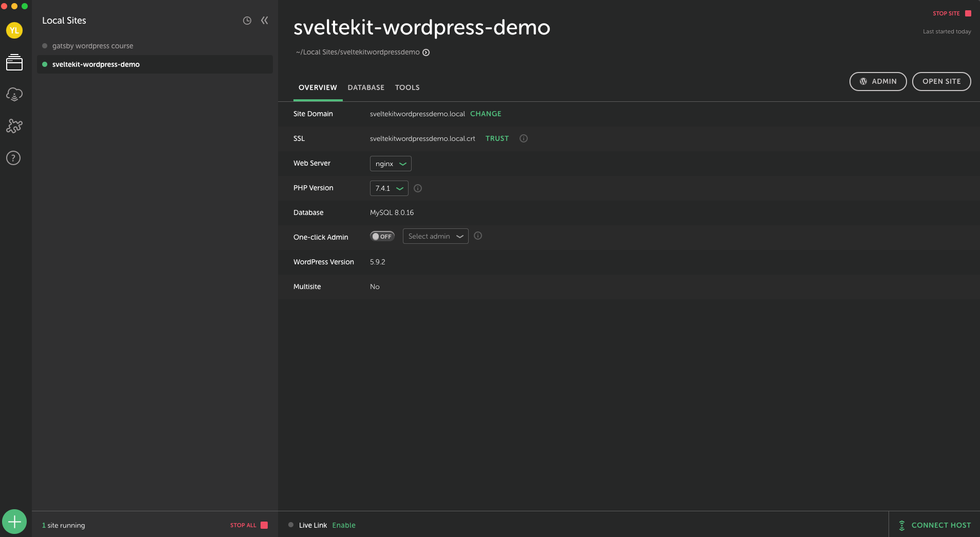Click the WordPress version 5.9.2 value
Viewport: 980px width, 537px height.
pyautogui.click(x=377, y=262)
